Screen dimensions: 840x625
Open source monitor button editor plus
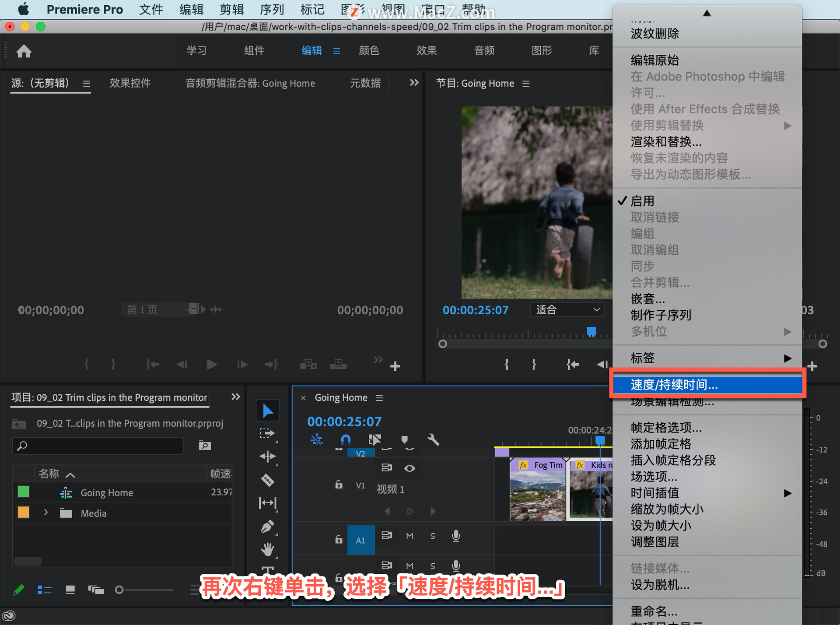coord(395,366)
